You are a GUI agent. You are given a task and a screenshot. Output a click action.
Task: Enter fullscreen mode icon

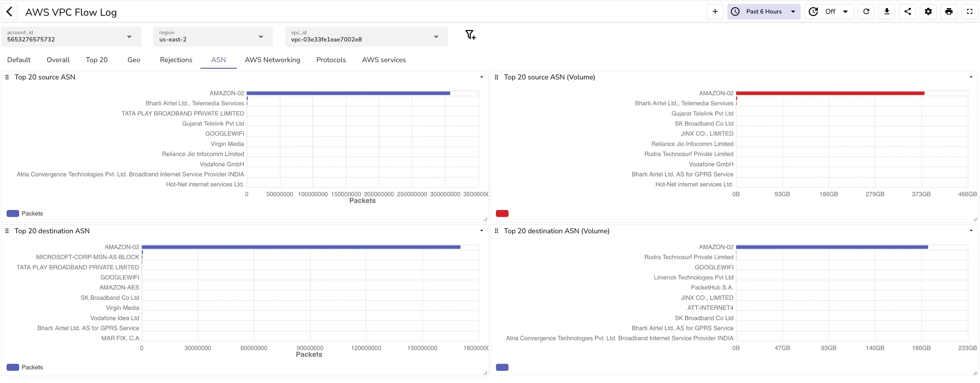click(970, 12)
